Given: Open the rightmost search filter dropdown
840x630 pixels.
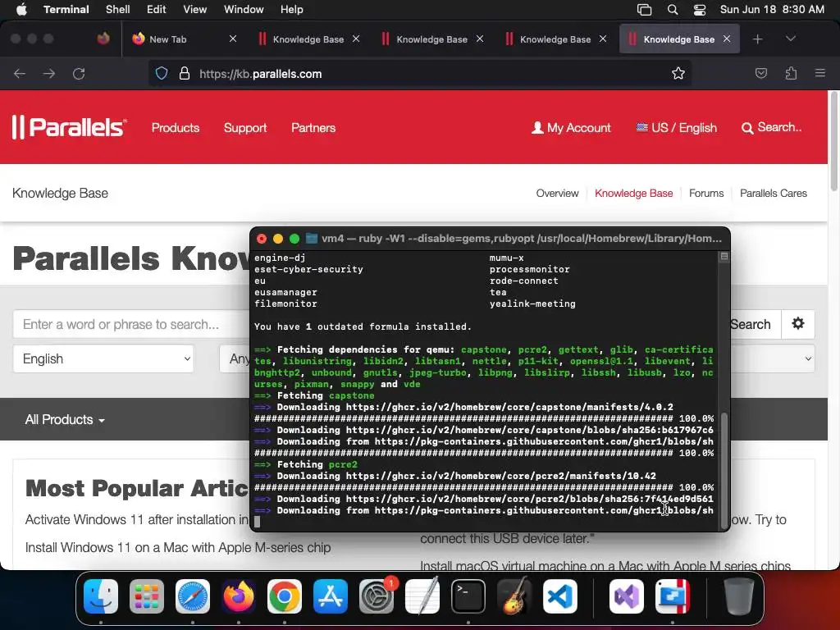Looking at the screenshot, I should pyautogui.click(x=771, y=359).
